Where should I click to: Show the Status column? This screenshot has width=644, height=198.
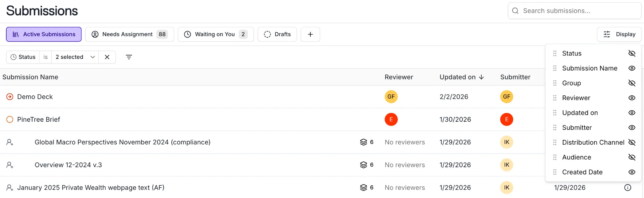632,53
